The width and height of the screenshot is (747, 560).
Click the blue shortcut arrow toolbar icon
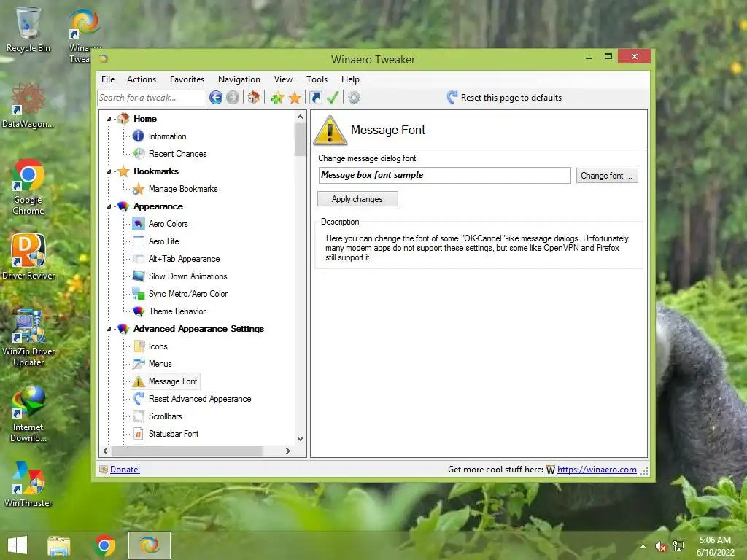point(315,98)
